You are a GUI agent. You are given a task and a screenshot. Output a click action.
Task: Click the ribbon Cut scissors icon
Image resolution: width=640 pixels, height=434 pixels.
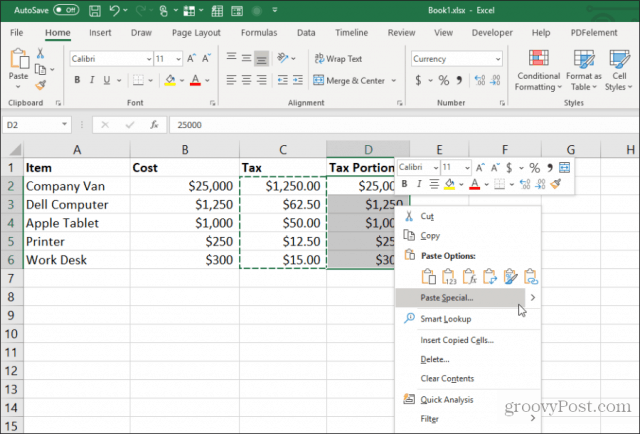tap(40, 53)
